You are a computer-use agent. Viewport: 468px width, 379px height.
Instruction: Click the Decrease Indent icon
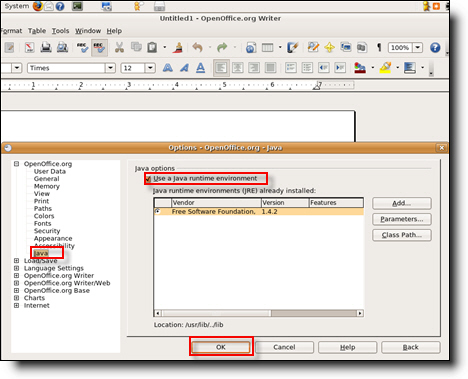tap(324, 68)
